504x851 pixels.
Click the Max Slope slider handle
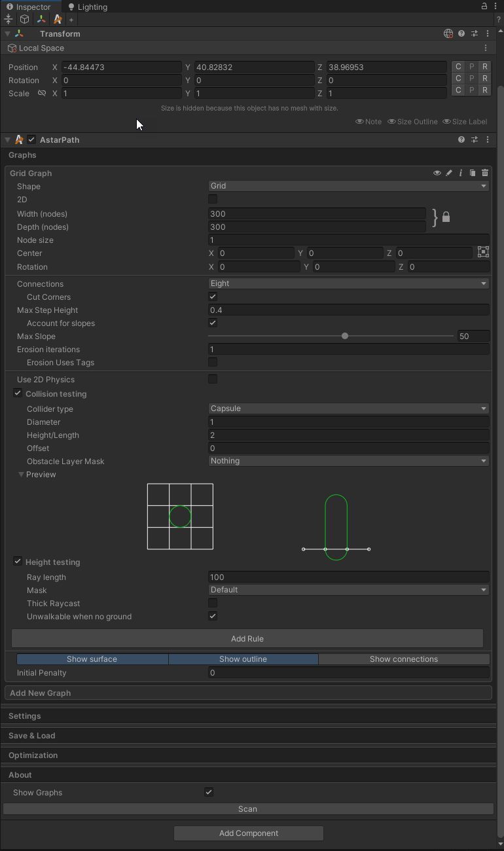(345, 336)
